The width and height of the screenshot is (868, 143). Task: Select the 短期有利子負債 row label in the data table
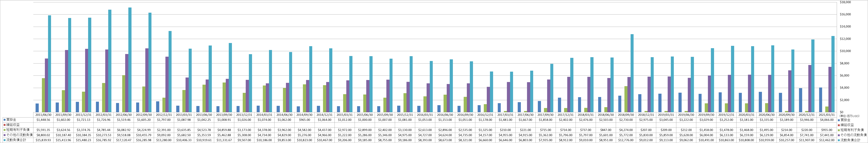18,130
